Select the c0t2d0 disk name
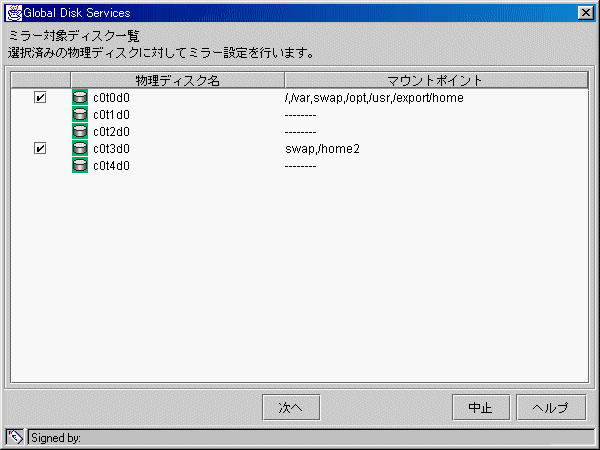The width and height of the screenshot is (600, 450). [x=111, y=132]
